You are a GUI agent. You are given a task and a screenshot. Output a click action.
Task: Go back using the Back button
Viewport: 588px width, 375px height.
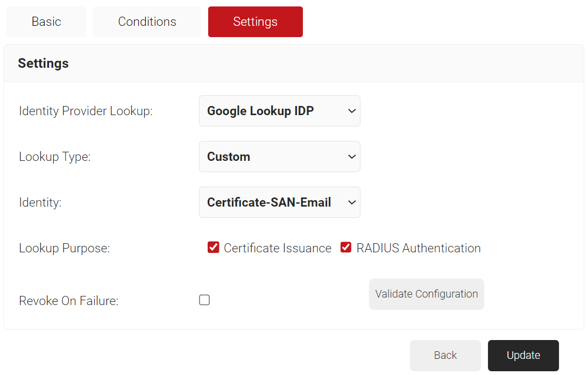point(445,355)
